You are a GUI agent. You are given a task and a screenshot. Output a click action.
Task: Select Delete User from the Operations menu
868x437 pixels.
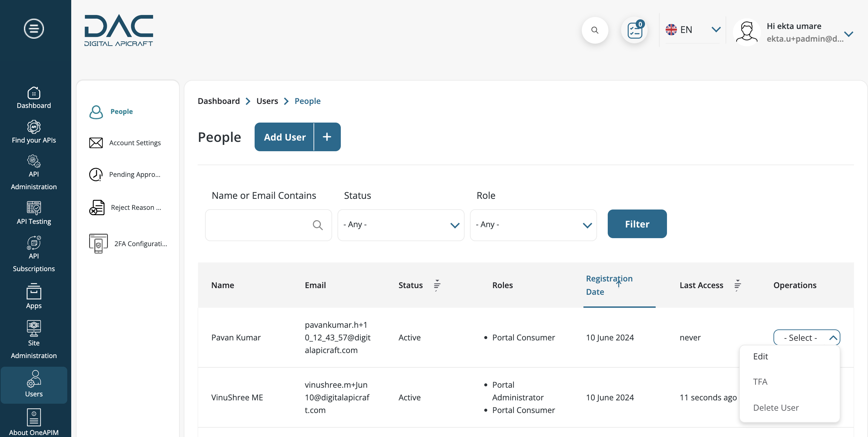[x=775, y=407]
